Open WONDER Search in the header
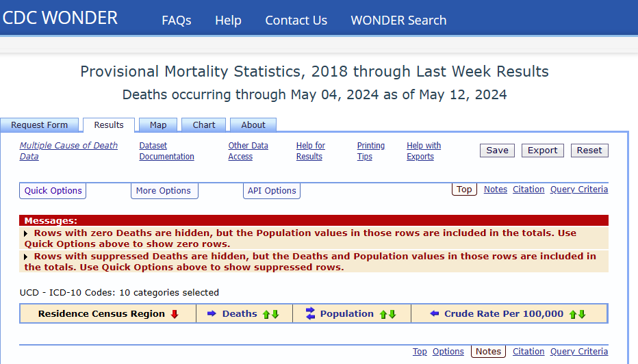The width and height of the screenshot is (638, 364). point(398,21)
